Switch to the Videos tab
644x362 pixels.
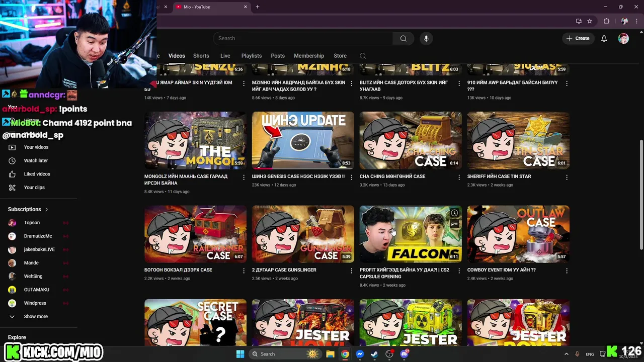[177, 56]
